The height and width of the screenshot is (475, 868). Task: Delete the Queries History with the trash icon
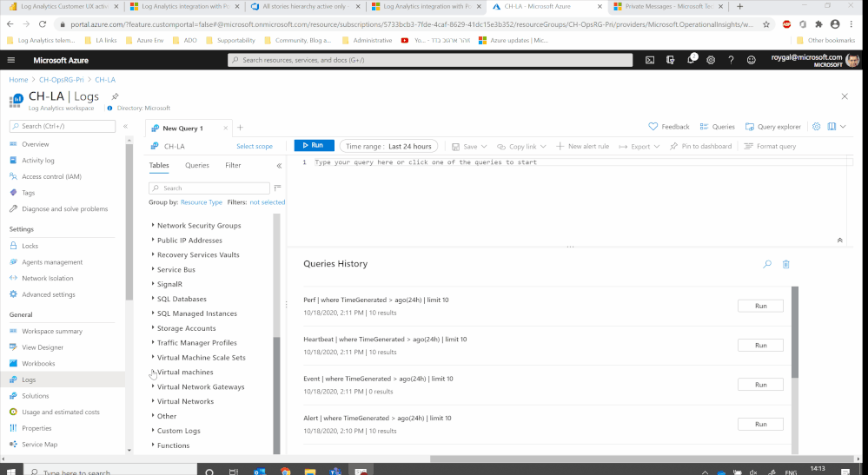[785, 264]
